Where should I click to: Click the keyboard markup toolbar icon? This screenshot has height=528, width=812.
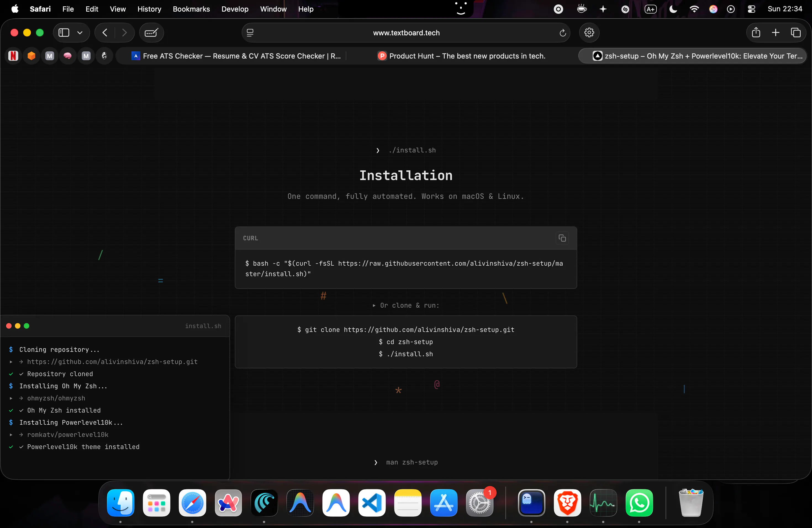(x=151, y=33)
